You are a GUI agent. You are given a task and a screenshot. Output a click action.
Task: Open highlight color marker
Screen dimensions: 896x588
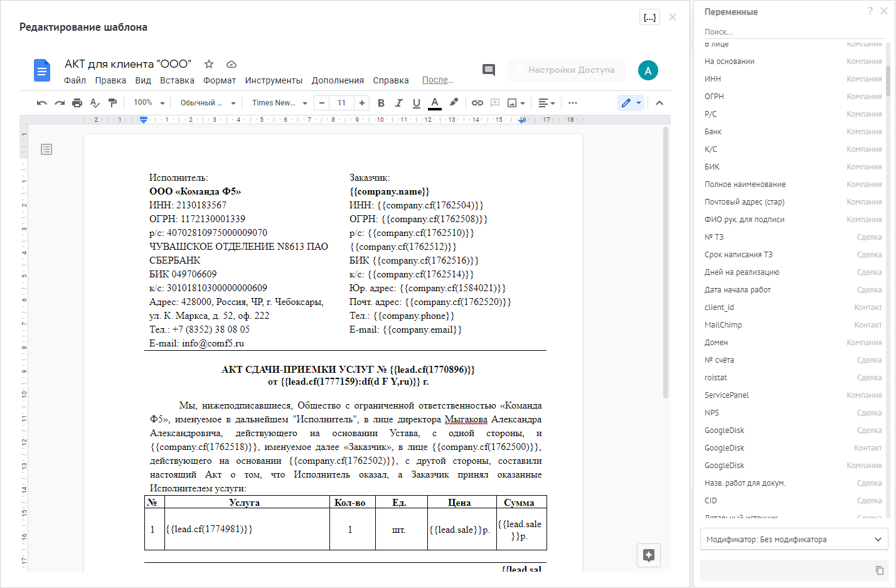tap(454, 102)
